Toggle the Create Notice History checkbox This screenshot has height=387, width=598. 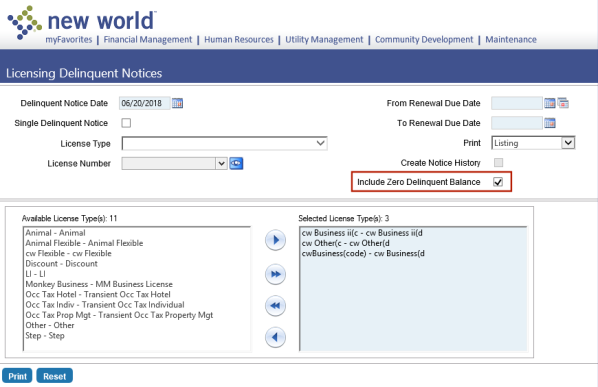[x=498, y=163]
